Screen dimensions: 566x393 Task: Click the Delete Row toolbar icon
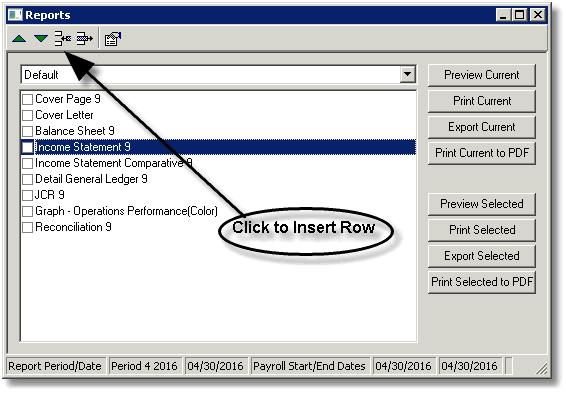(84, 38)
